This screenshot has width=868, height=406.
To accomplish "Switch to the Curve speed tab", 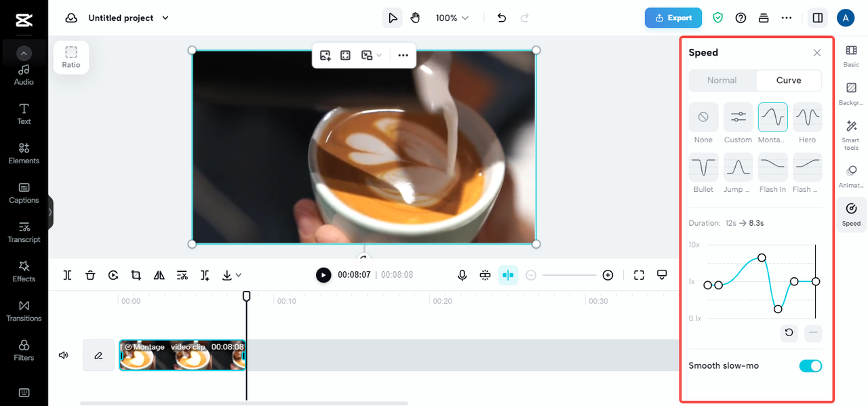I will click(x=789, y=80).
